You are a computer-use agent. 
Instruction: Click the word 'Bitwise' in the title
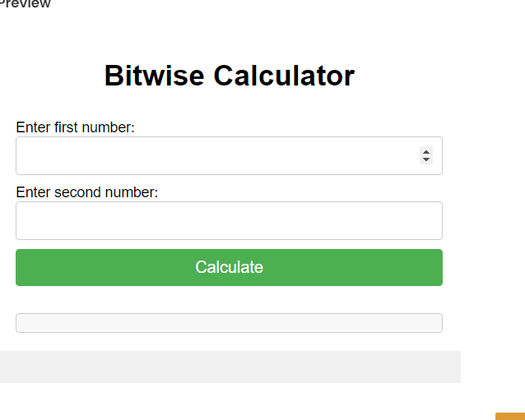tap(155, 76)
